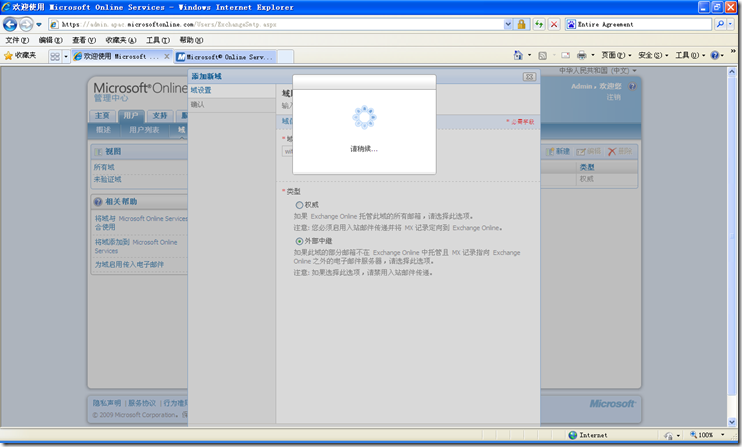This screenshot has height=447, width=742.
Task: Open the 收藏夹(A) menu
Action: point(121,40)
